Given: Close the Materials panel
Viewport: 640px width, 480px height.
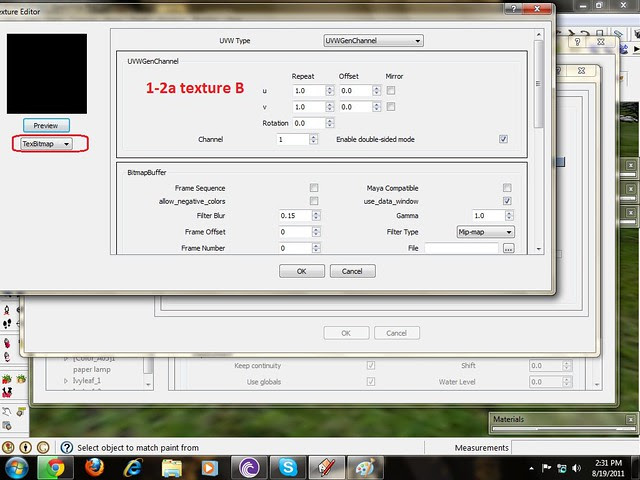Looking at the screenshot, I should [x=631, y=419].
